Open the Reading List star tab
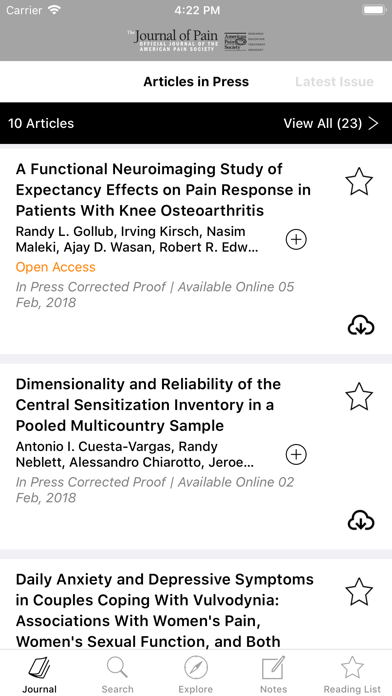 tap(352, 674)
